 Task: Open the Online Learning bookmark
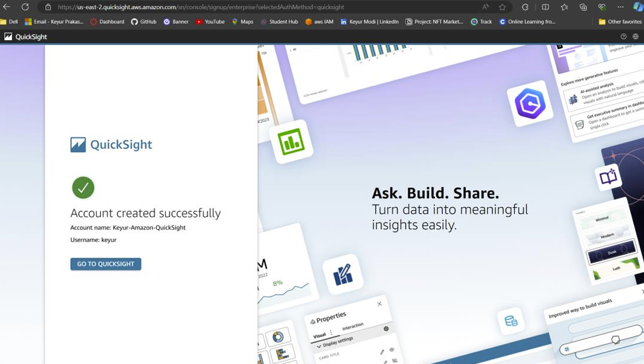point(528,22)
